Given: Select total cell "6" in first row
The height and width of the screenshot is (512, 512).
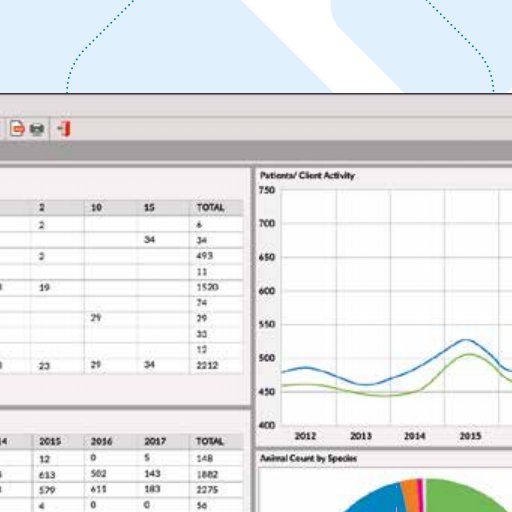Looking at the screenshot, I should point(199,225).
